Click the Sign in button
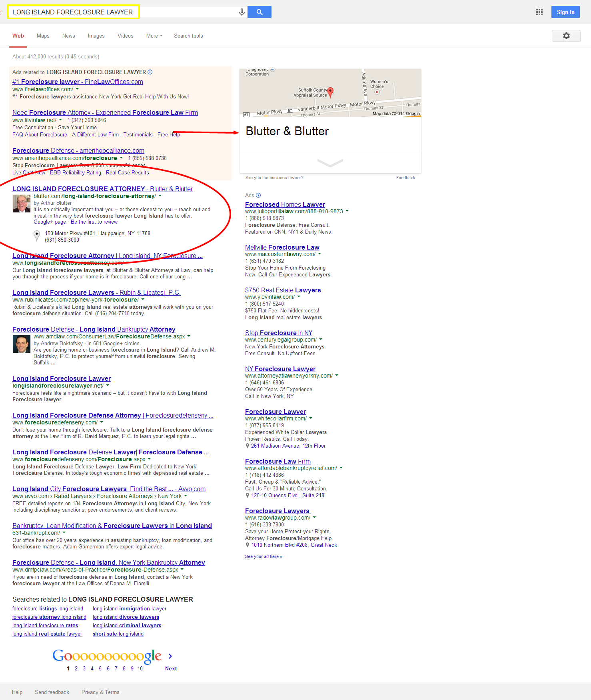The width and height of the screenshot is (591, 700). [566, 12]
